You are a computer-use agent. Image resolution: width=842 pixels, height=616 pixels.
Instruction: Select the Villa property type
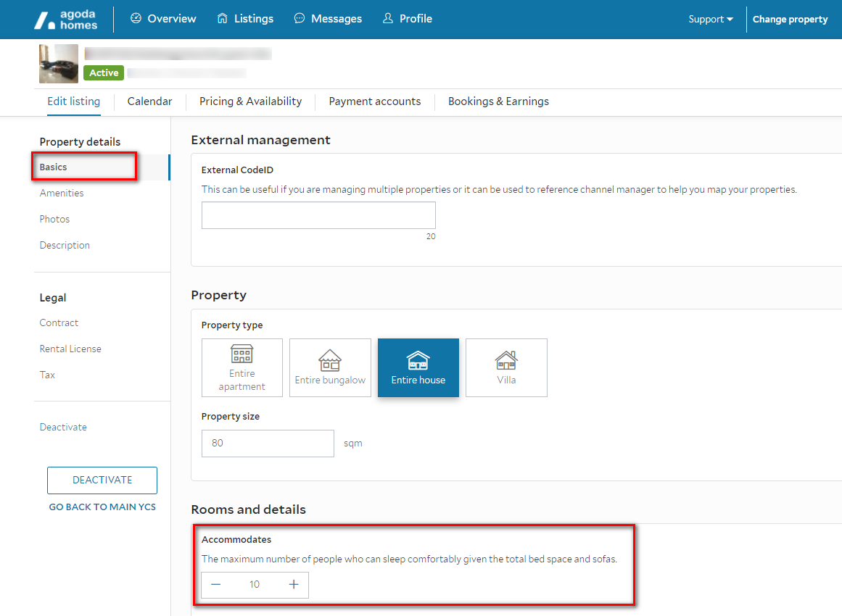point(506,367)
